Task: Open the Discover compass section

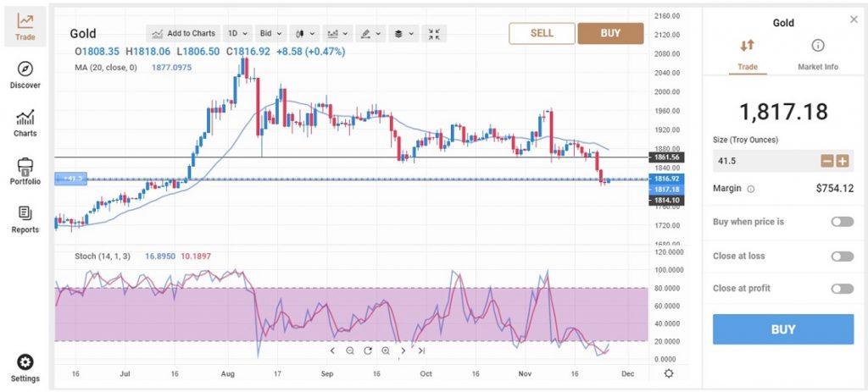Action: click(x=25, y=75)
